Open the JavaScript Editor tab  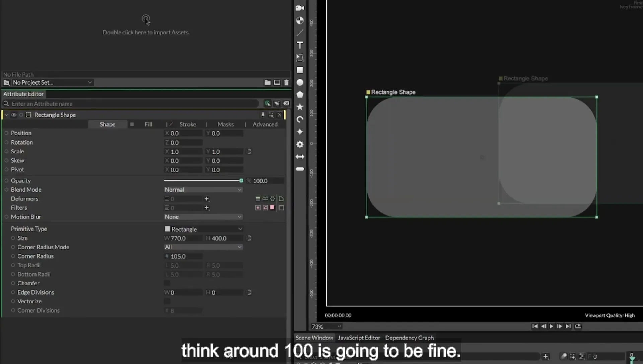tap(359, 338)
